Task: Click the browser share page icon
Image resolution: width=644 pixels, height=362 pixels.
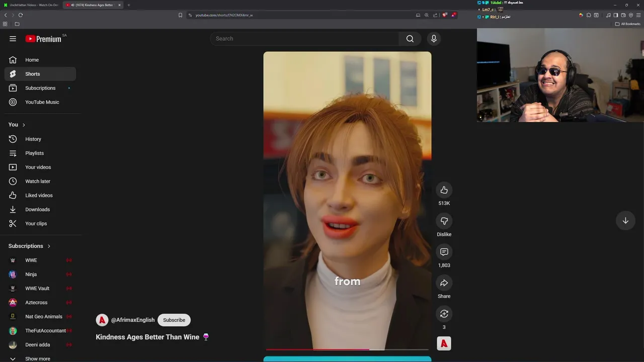Action: (435, 15)
